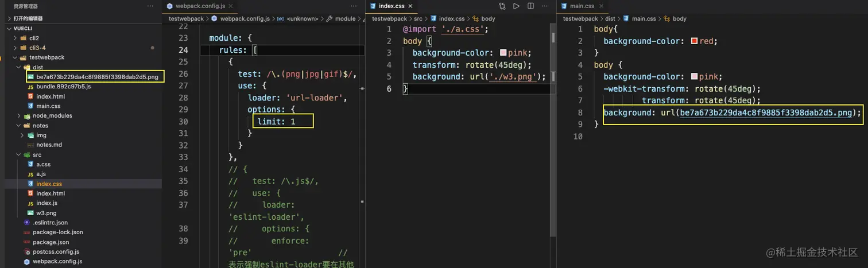Click the npm icon beside package.json
The height and width of the screenshot is (268, 868).
click(x=27, y=242)
